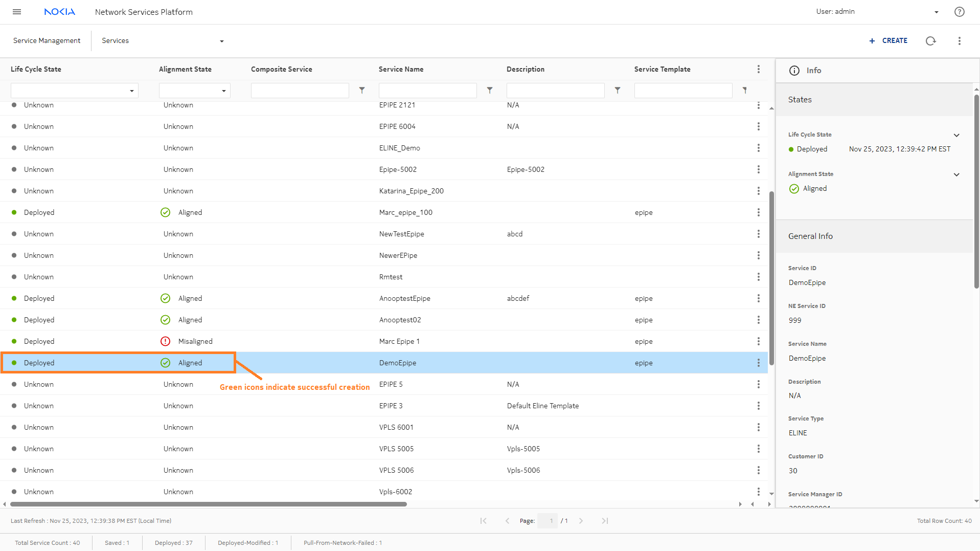980x551 pixels.
Task: Open the top toolbar more options menu
Action: click(959, 41)
